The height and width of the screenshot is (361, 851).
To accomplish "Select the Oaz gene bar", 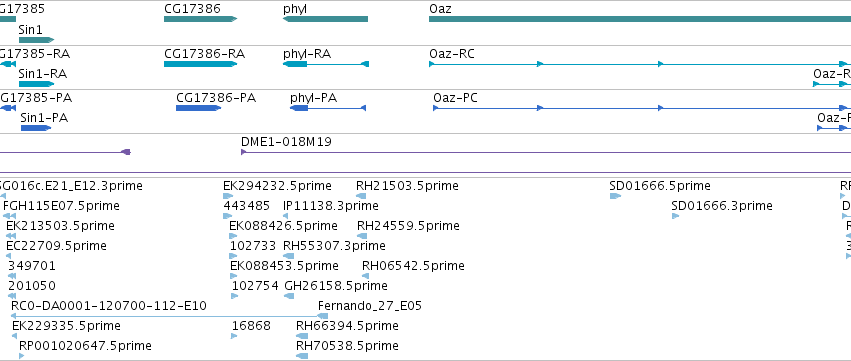I will [x=640, y=19].
